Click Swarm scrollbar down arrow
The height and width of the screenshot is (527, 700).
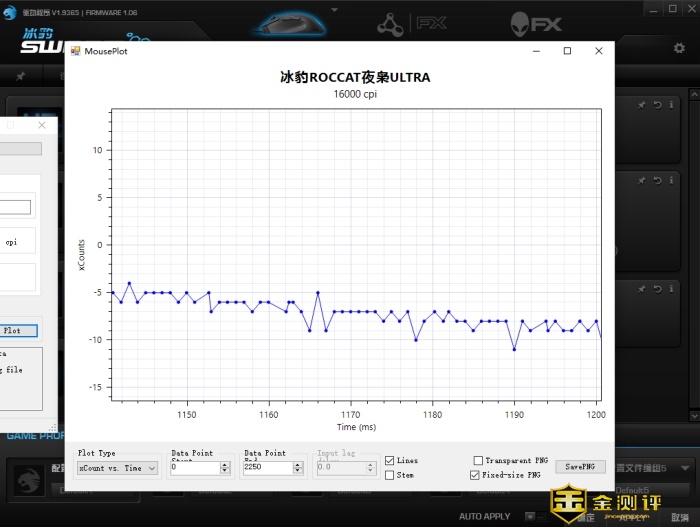[694, 416]
